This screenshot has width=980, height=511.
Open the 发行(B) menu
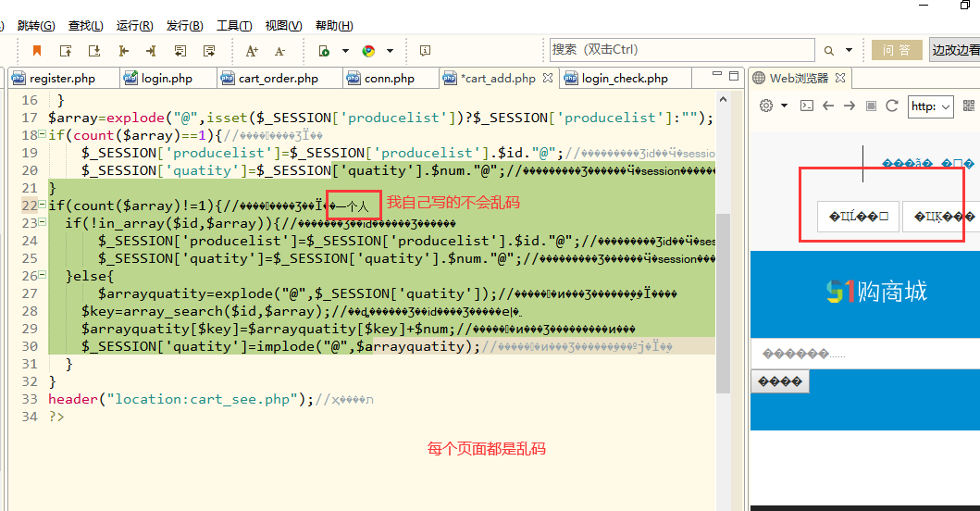184,26
